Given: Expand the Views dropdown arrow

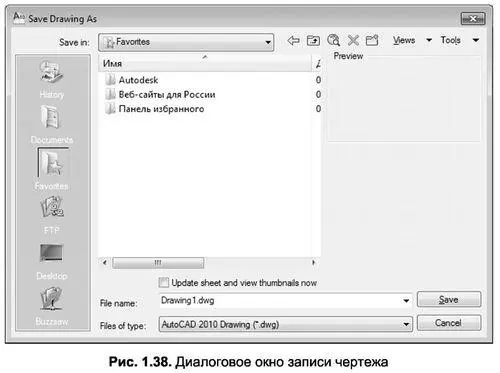Looking at the screenshot, I should coord(429,40).
